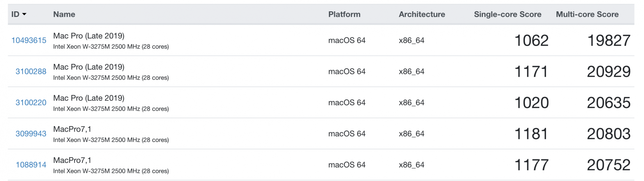This screenshot has height=181, width=644.
Task: Open result ID 3099943
Action: point(31,134)
